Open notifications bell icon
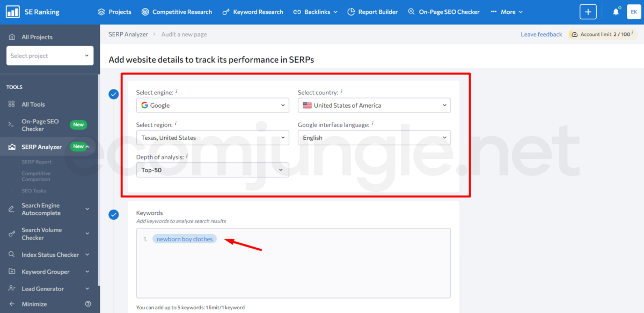 pos(616,12)
